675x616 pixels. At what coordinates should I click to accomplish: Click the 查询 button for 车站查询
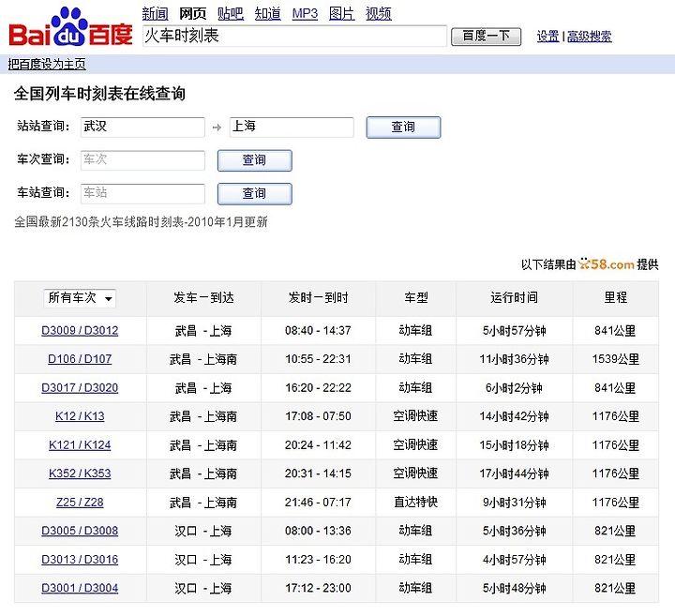[254, 193]
